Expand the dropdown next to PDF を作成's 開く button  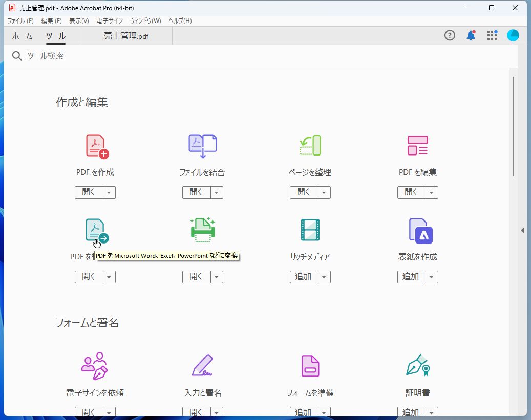tap(109, 192)
